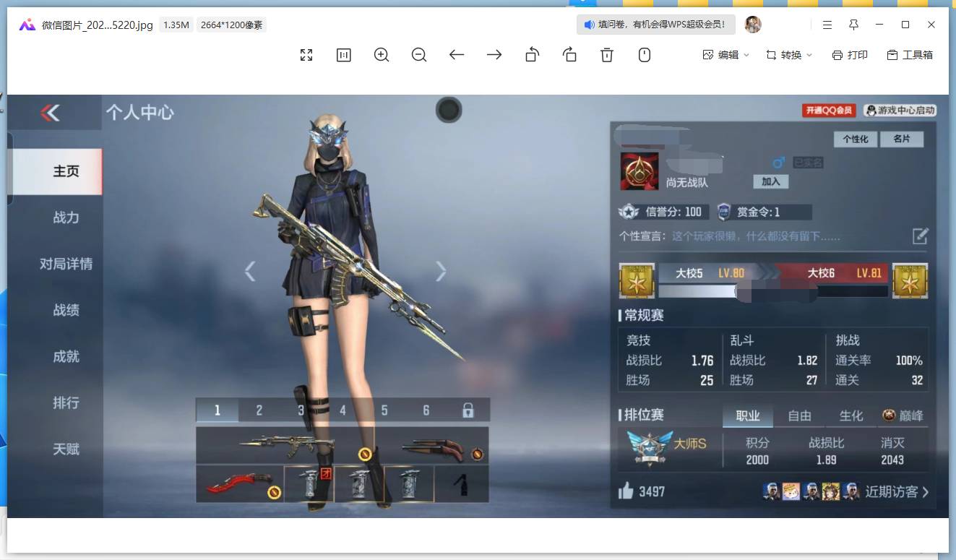Select loadout slot 4
956x560 pixels.
coord(343,410)
